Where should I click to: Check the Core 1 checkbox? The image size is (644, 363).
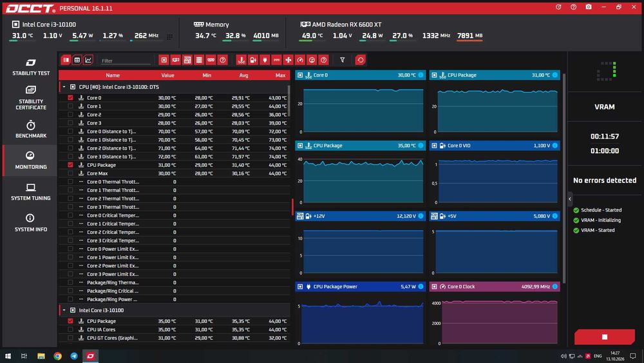click(70, 106)
